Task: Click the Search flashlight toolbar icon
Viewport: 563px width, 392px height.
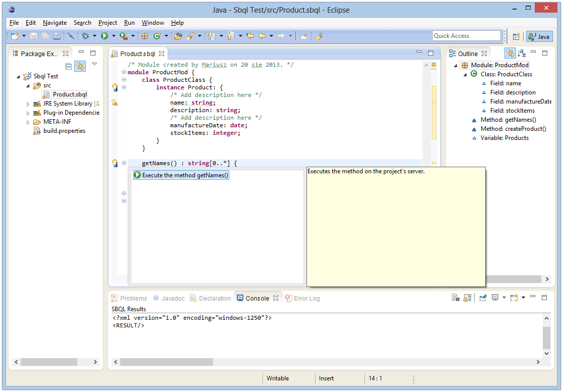Action: (190, 36)
